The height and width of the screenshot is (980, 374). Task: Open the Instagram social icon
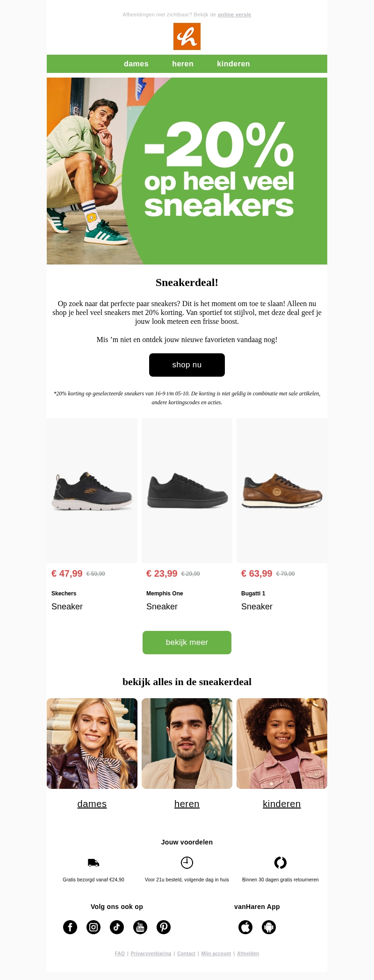[x=93, y=927]
